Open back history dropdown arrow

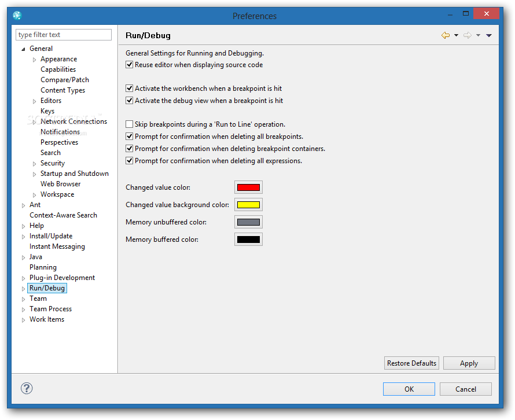coord(456,35)
